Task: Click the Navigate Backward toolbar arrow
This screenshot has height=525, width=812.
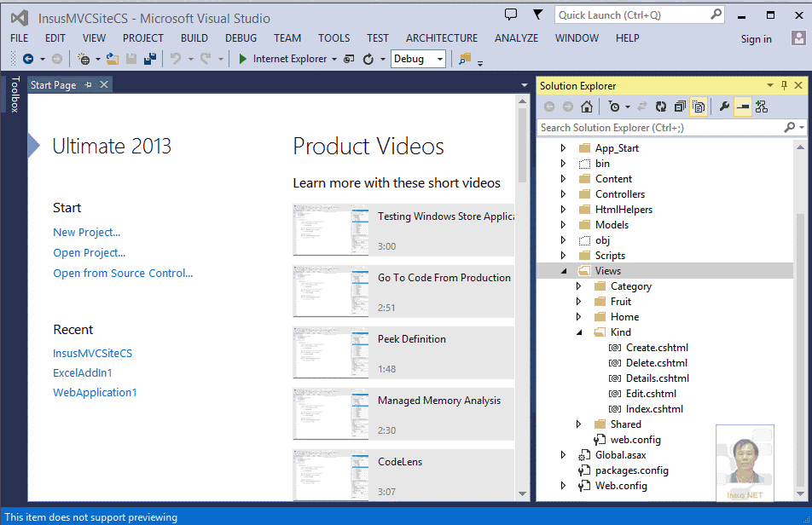Action: coord(28,59)
